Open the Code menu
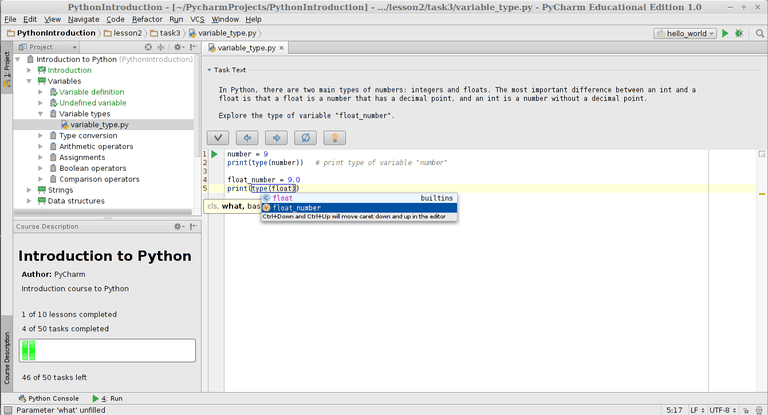The image size is (768, 415). pos(116,19)
